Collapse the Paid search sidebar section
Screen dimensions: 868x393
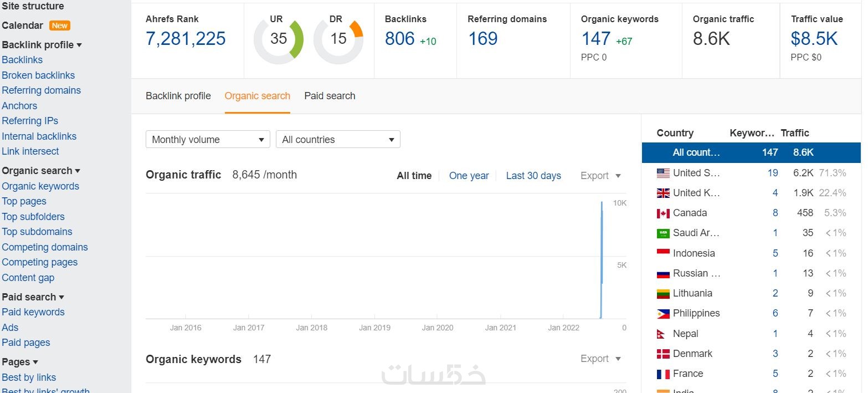point(33,297)
